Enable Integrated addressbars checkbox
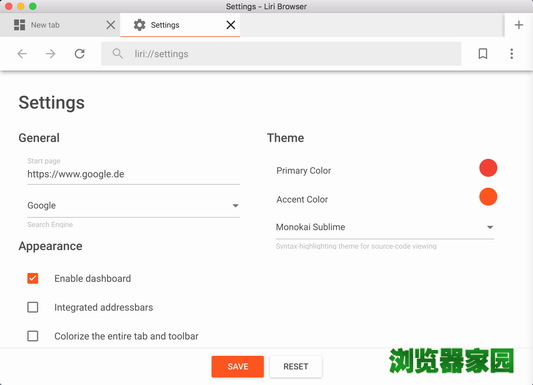 coord(33,307)
